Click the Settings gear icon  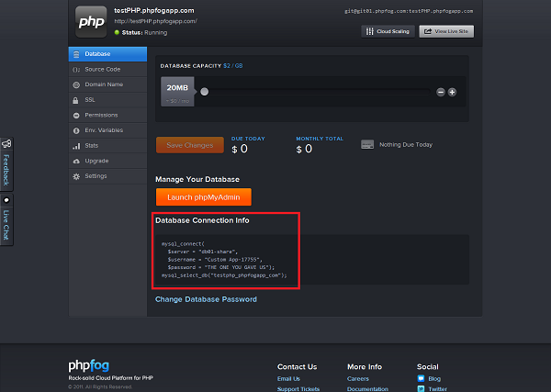76,176
